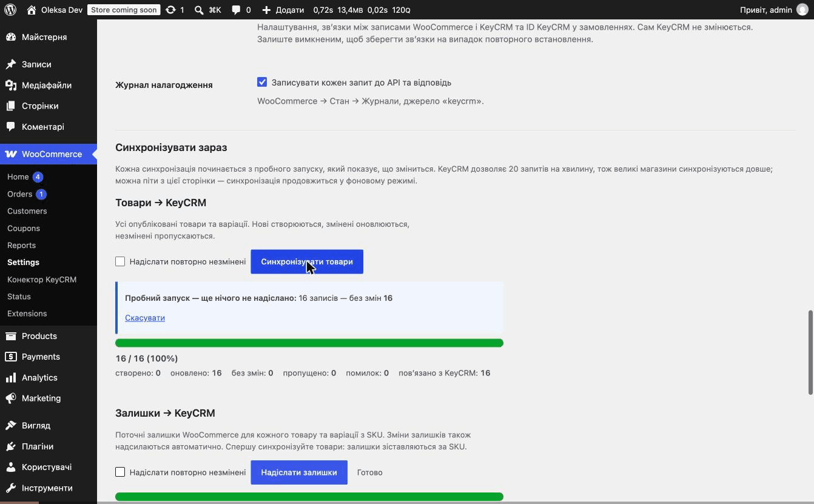Screen dimensions: 814x504
Task: Open search via magnifier icon
Action: pyautogui.click(x=199, y=10)
